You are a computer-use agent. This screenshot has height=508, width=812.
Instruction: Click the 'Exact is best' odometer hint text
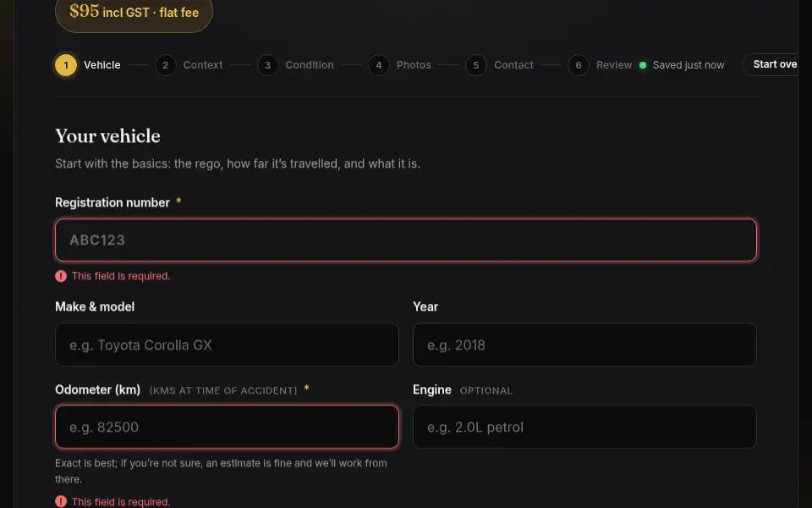coord(221,472)
